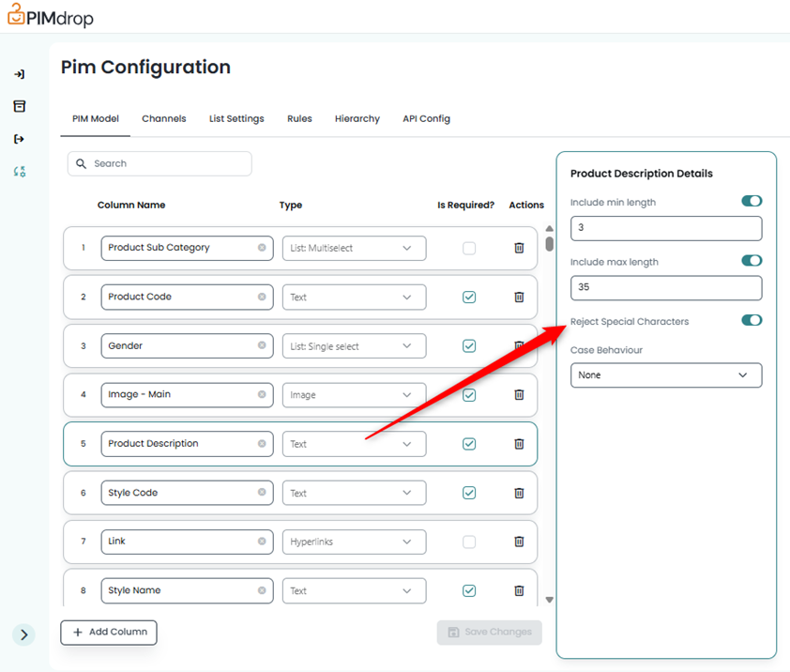Click the teal sync icon in the sidebar
The height and width of the screenshot is (672, 790).
20,172
